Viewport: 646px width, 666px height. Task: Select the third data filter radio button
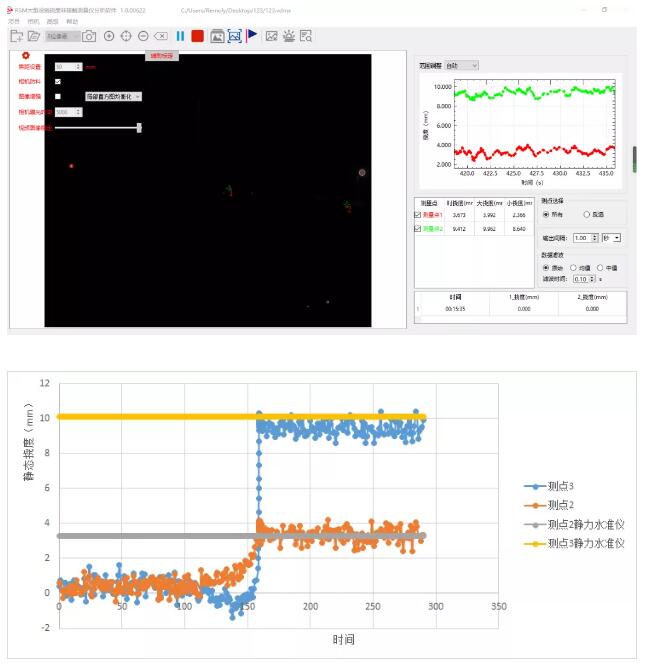(x=600, y=268)
